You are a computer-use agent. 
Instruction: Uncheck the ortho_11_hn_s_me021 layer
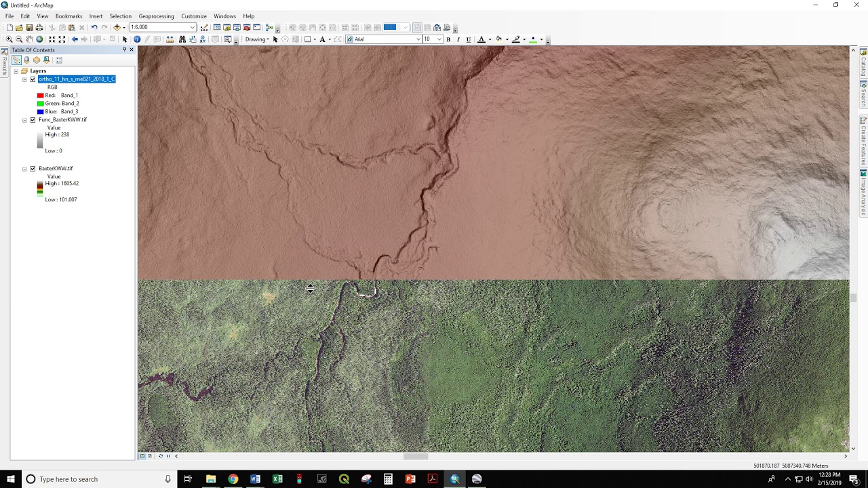33,79
